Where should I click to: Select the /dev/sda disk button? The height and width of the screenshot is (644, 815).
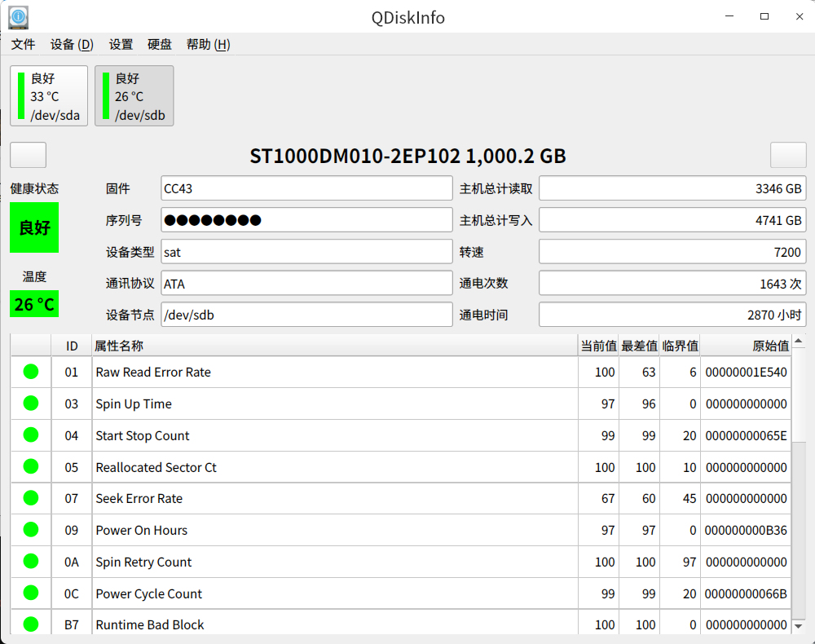(x=49, y=96)
